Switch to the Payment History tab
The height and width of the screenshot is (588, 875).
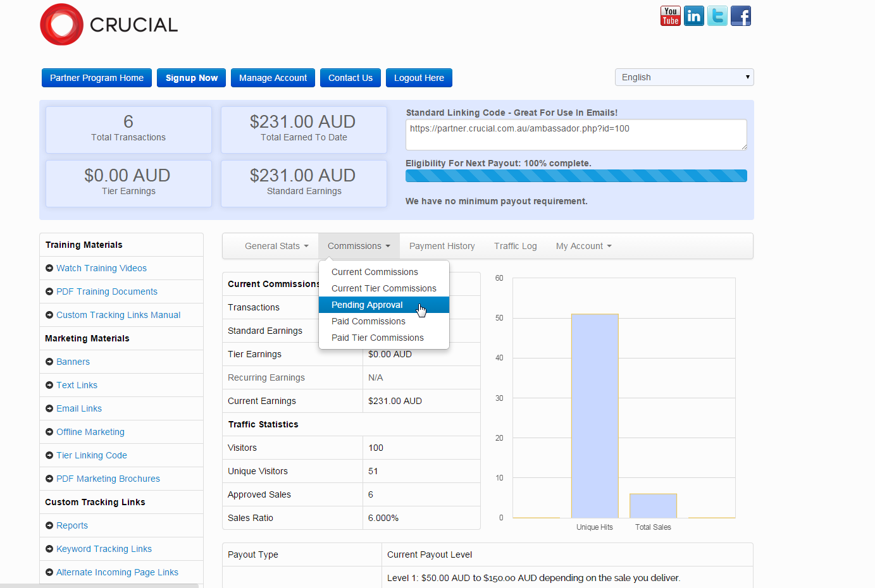(442, 246)
